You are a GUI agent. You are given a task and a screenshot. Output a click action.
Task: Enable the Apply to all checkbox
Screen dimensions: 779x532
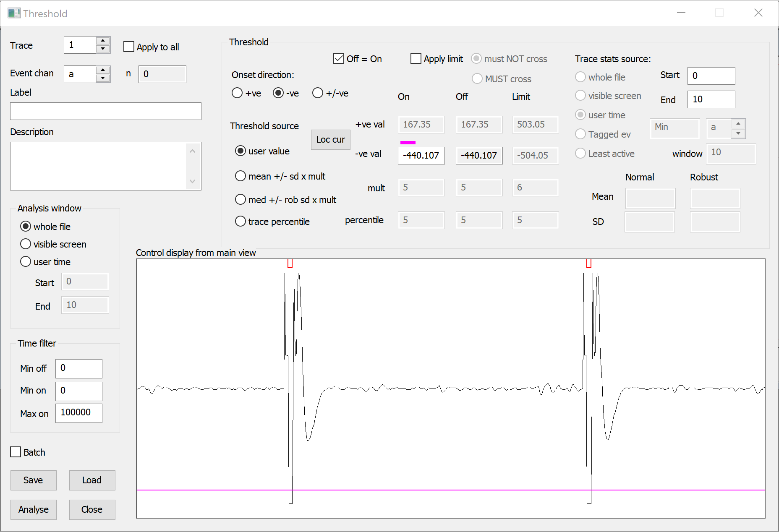tap(129, 47)
